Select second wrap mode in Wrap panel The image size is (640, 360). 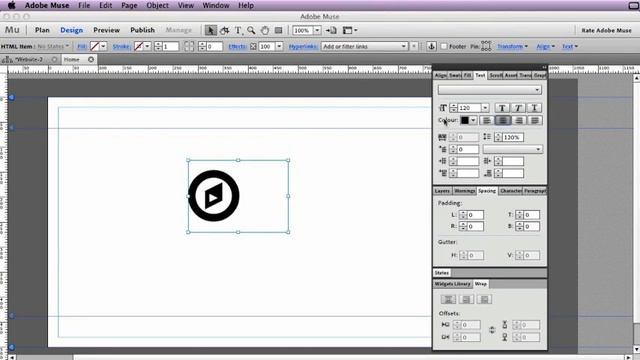(x=466, y=299)
